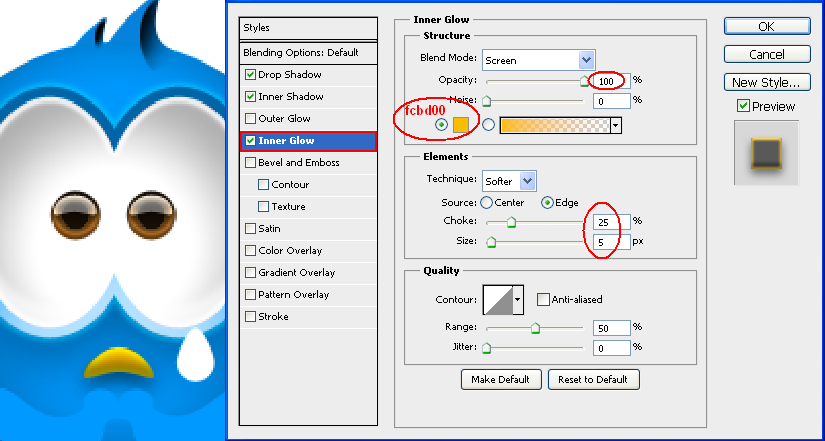
Task: Click the Make Default button
Action: (x=500, y=379)
